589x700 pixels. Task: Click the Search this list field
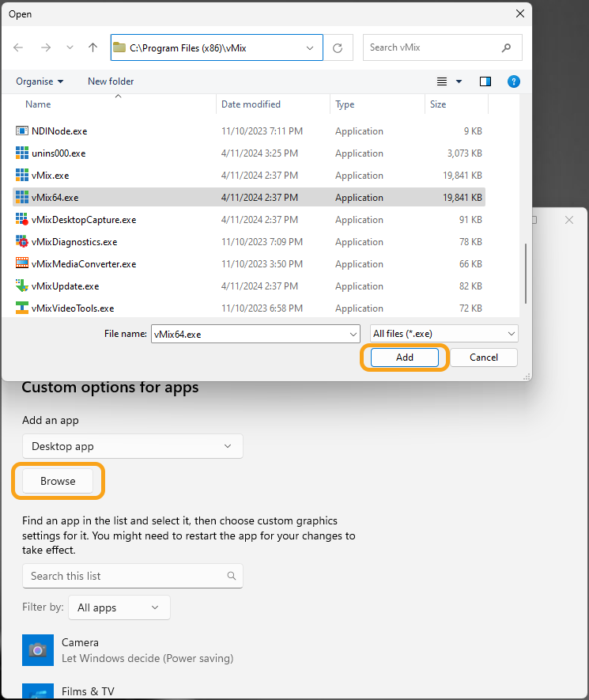coord(126,576)
